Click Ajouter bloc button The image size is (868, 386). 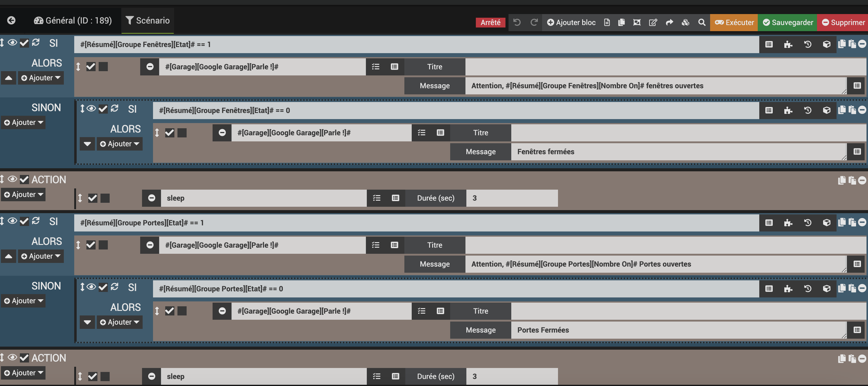coord(571,23)
